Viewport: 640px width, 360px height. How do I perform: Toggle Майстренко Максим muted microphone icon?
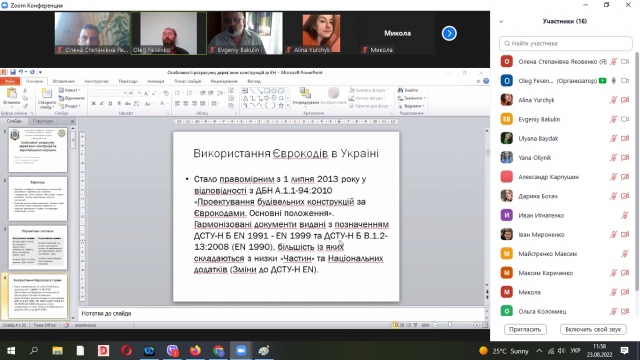tap(625, 253)
